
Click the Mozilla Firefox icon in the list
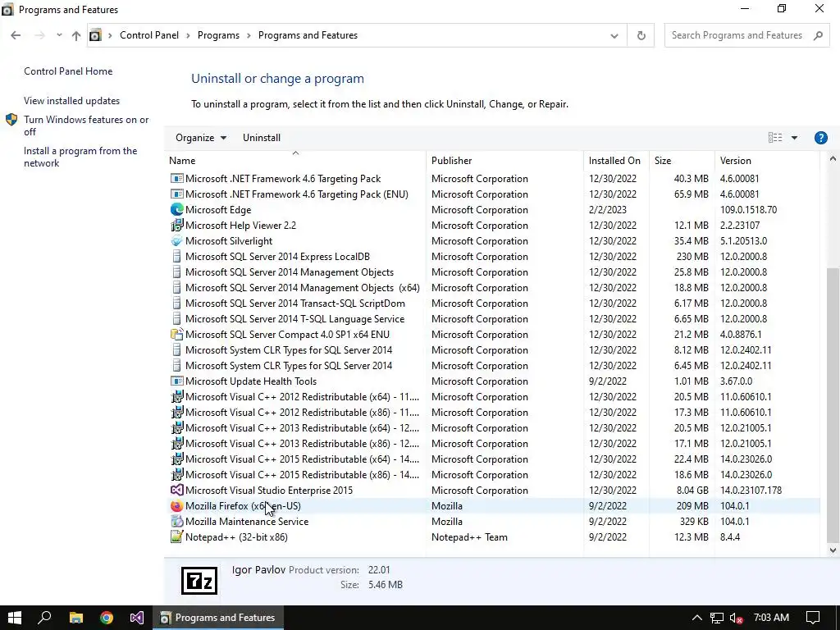click(x=176, y=505)
